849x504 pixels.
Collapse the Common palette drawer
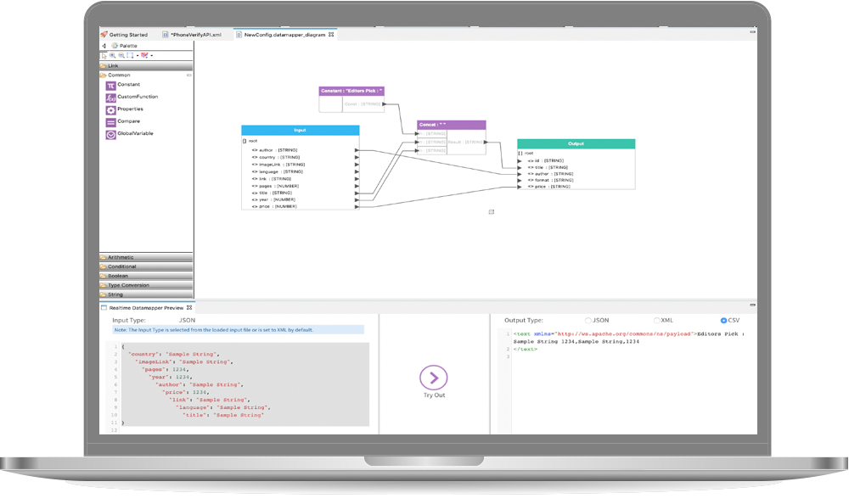coord(146,76)
